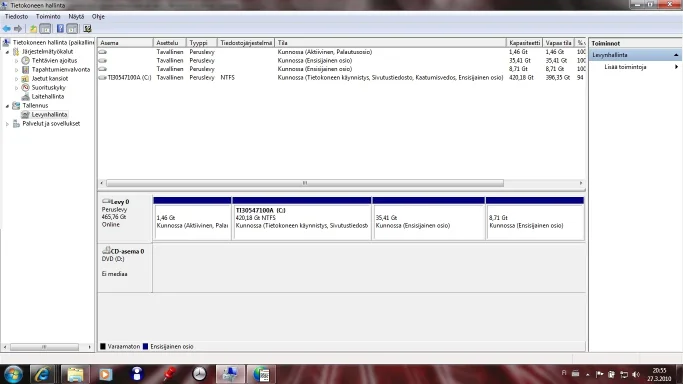Click the Tapahtumienvalvonta icon in the tree

26,70
